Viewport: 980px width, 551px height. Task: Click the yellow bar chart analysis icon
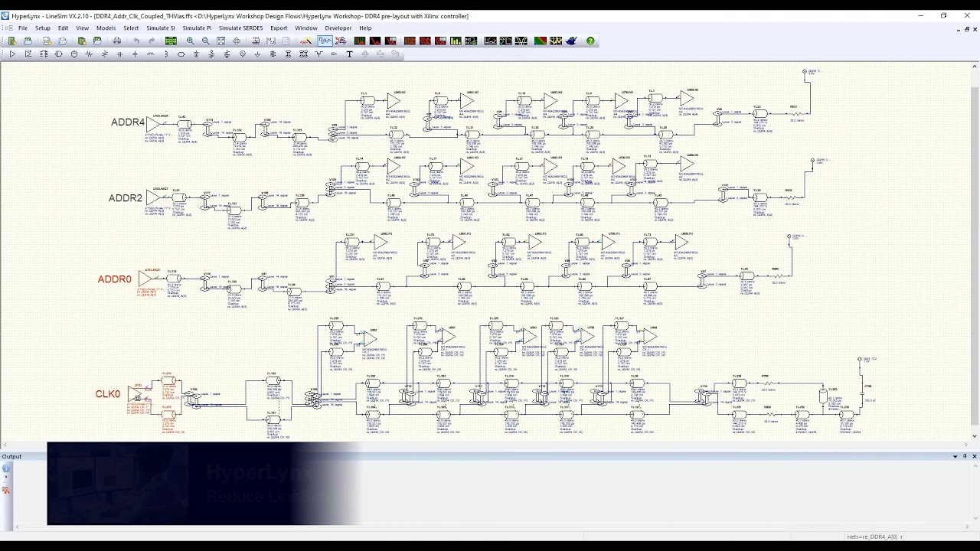tap(456, 41)
